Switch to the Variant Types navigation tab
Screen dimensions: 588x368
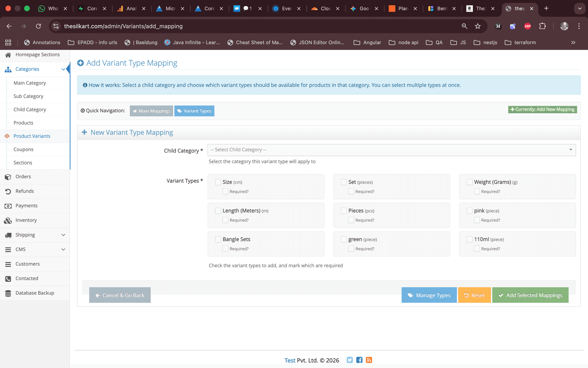click(x=194, y=111)
